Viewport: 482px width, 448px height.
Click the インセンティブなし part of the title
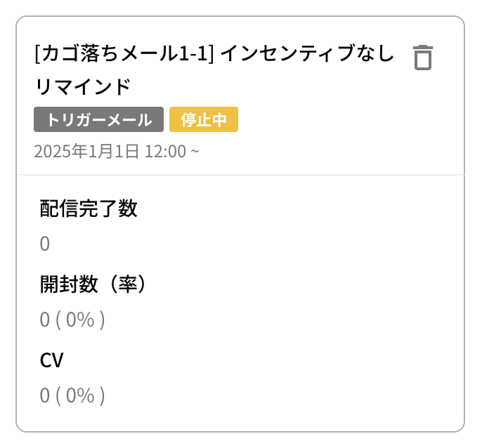click(x=307, y=53)
